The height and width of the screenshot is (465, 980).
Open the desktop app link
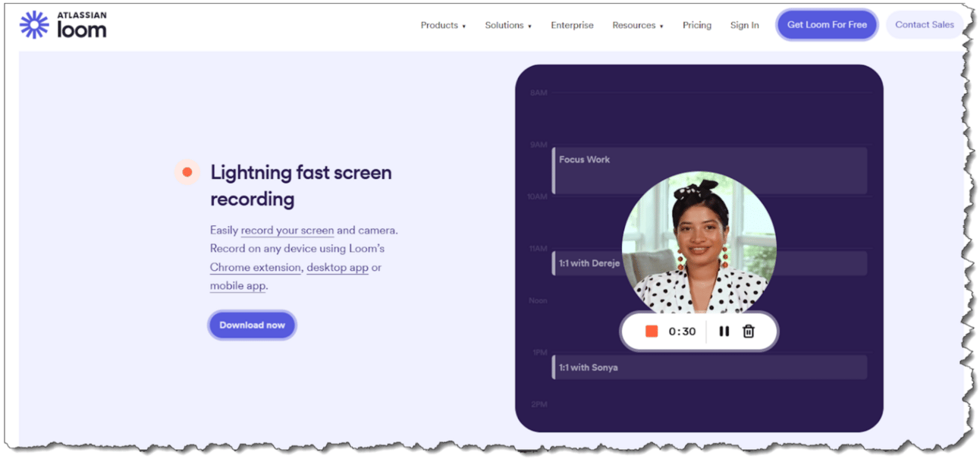tap(338, 267)
